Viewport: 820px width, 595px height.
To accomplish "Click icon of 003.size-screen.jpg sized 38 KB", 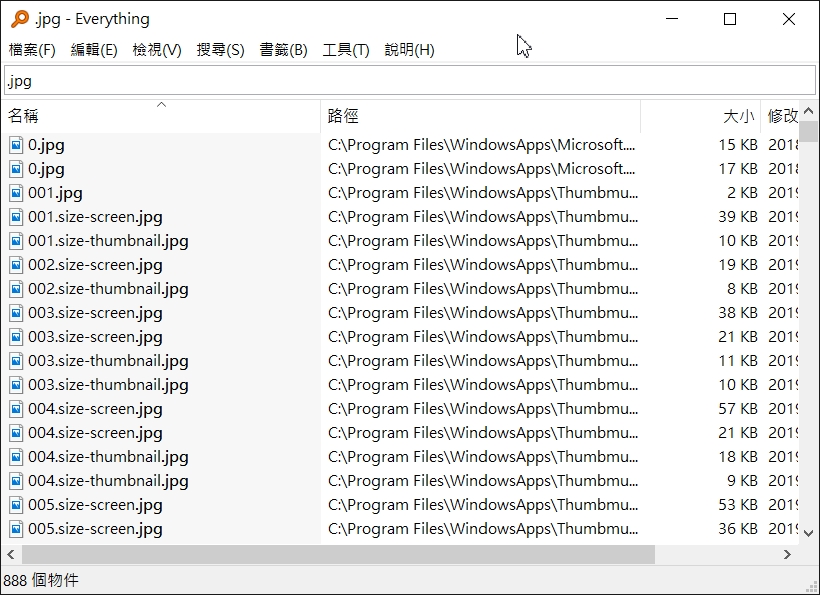I will coord(16,313).
